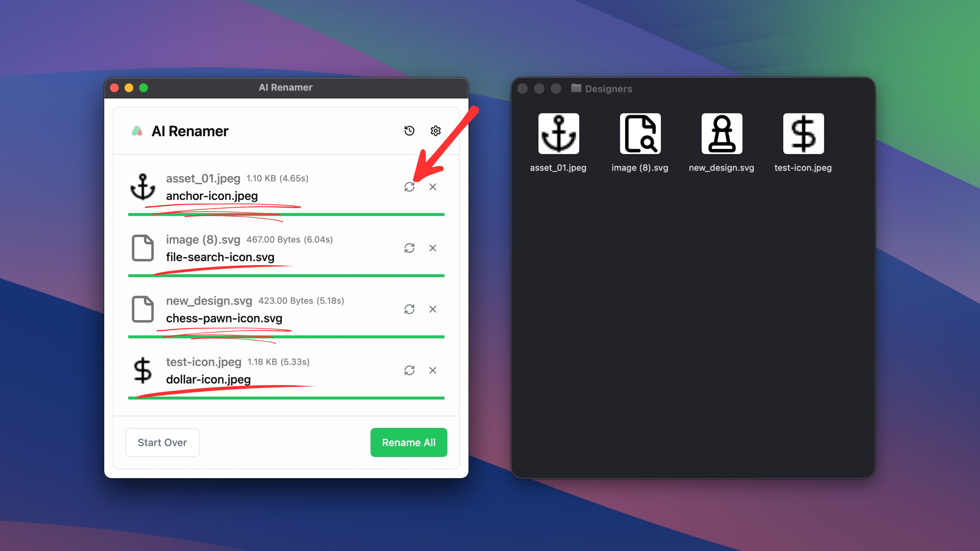Remove test-icon.jpeg from the list
Screen dimensions: 980x551
[433, 370]
